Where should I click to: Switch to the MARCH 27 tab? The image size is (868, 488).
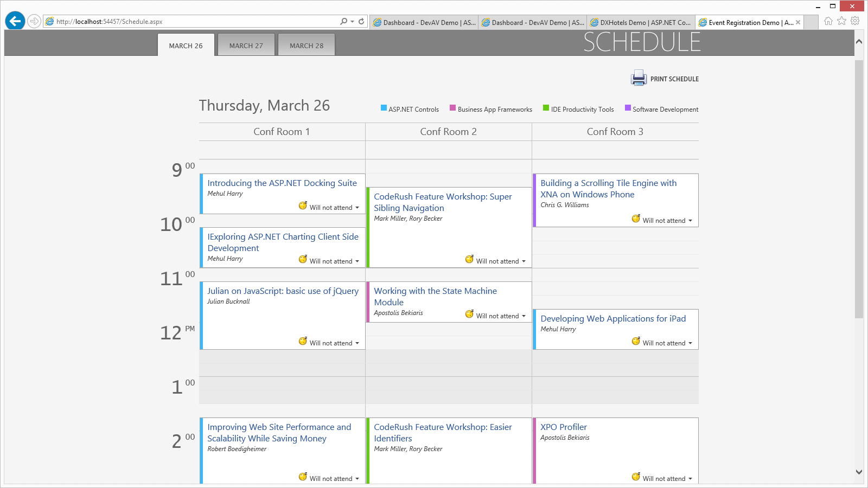point(246,45)
